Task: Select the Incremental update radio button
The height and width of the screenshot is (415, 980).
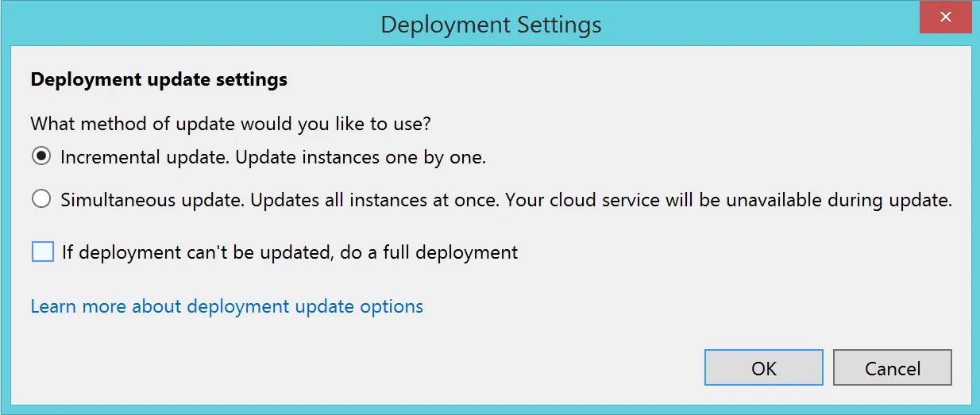Action: [x=41, y=157]
